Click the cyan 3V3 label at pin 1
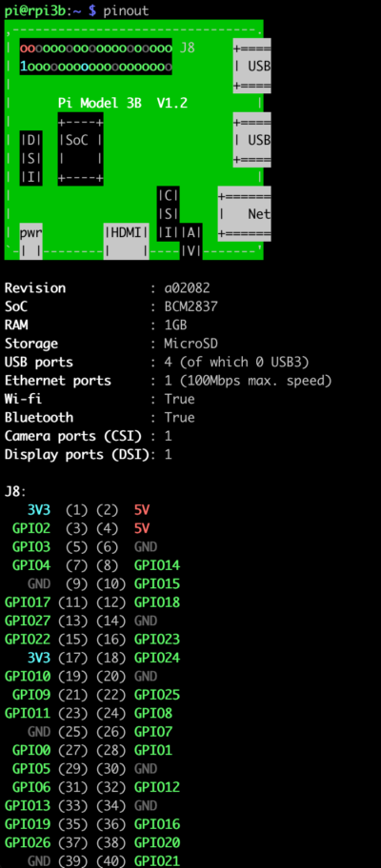 39,510
